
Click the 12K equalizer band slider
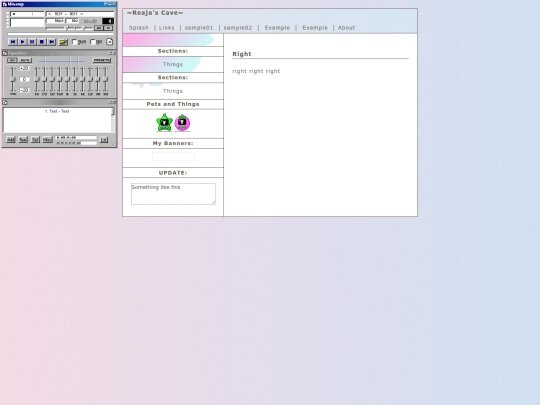click(90, 80)
